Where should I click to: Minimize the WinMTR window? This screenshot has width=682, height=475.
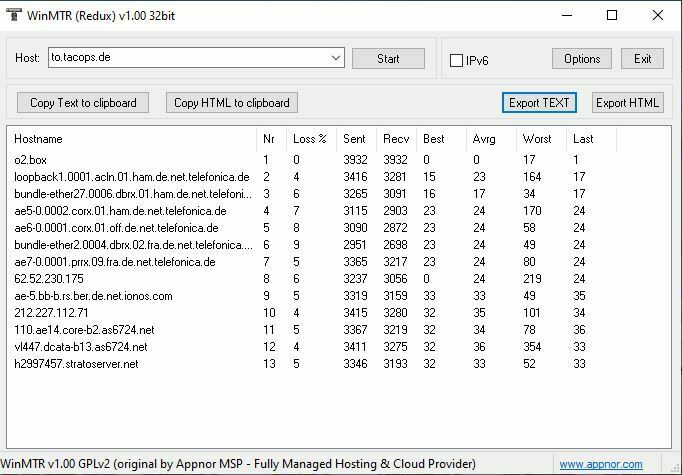click(567, 15)
